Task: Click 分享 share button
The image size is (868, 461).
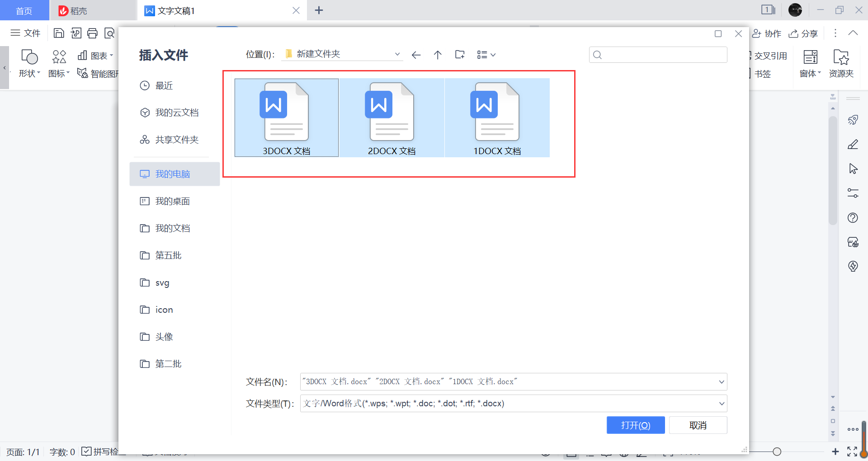Action: 803,33
